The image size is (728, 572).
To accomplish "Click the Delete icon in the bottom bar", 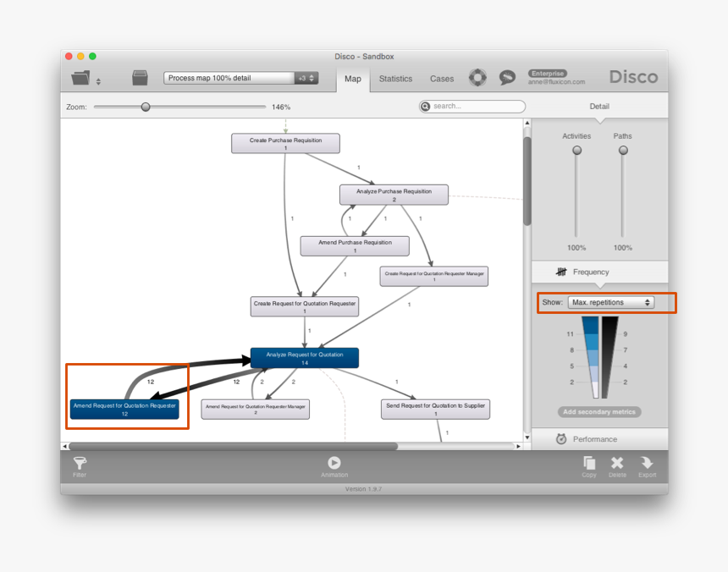I will 617,464.
